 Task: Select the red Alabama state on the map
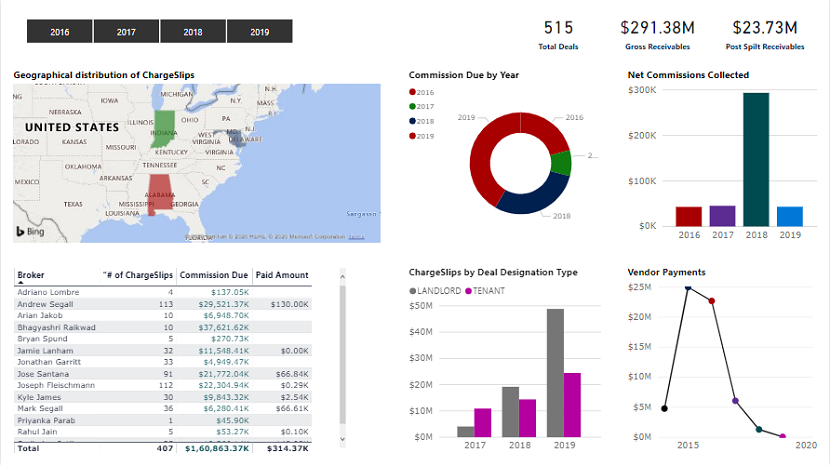coord(159,194)
